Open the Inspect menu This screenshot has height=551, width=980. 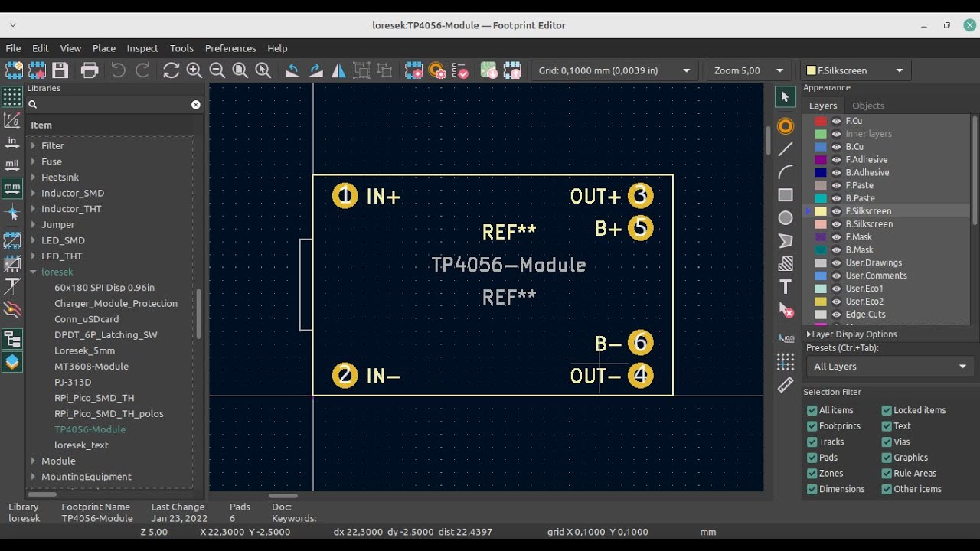click(142, 48)
